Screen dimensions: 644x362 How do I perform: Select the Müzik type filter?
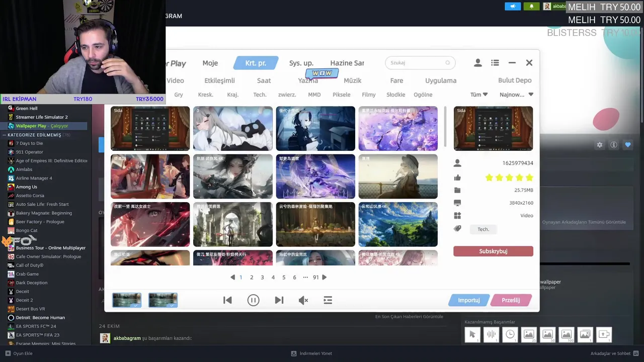tap(353, 80)
